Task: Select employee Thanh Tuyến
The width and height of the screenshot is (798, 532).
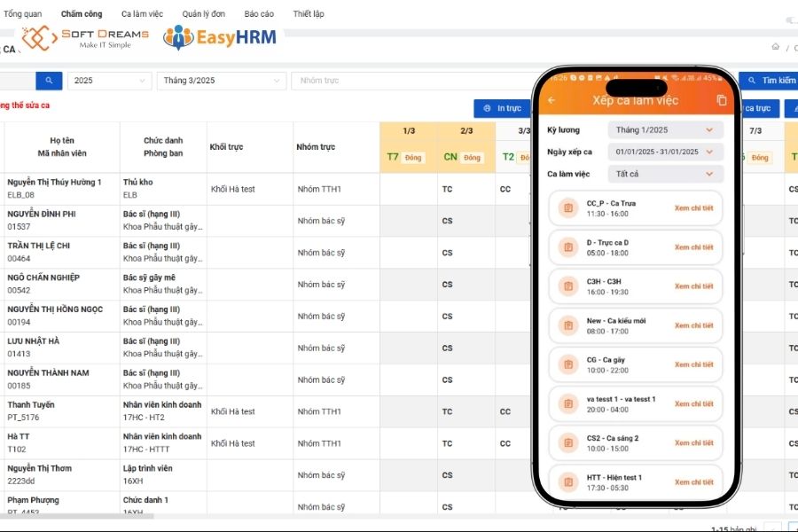Action: point(30,404)
